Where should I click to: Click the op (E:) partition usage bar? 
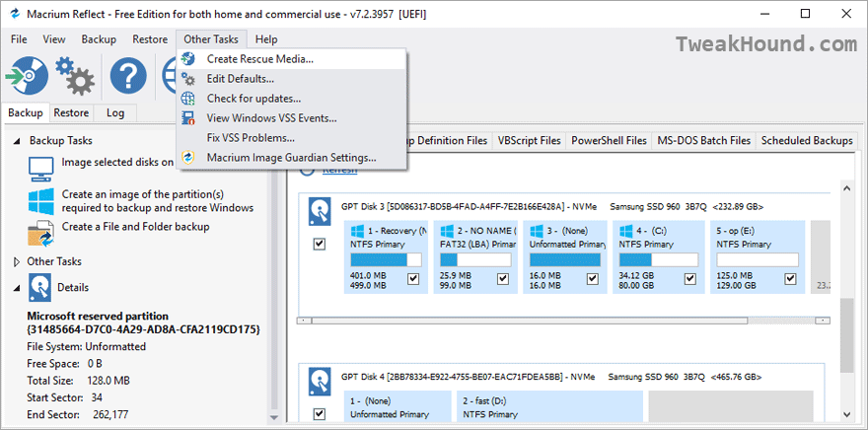[x=758, y=260]
